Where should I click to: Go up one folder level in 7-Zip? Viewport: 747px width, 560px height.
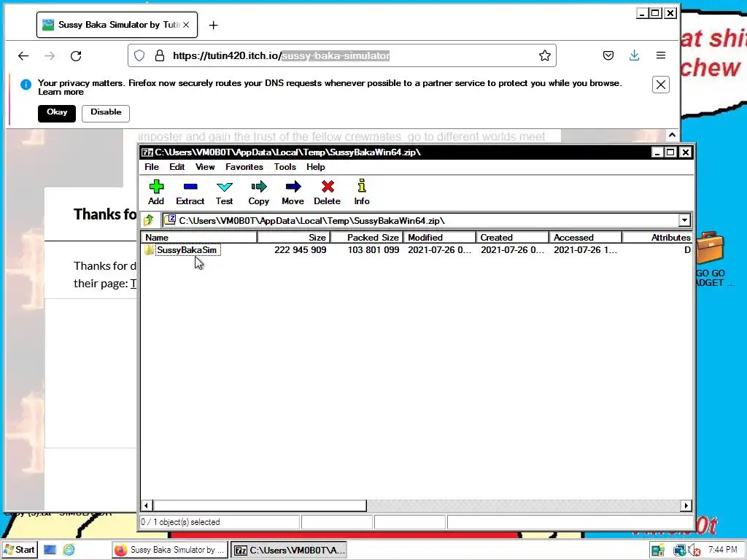point(149,220)
